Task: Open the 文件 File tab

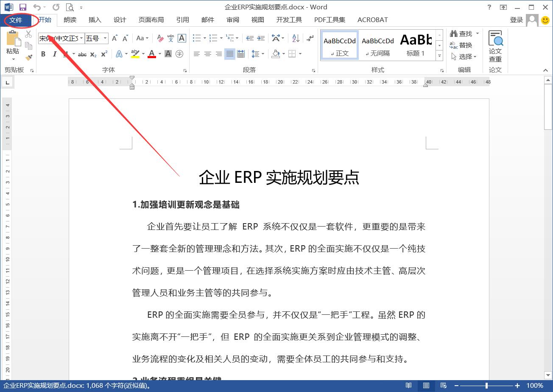Action: 16,20
